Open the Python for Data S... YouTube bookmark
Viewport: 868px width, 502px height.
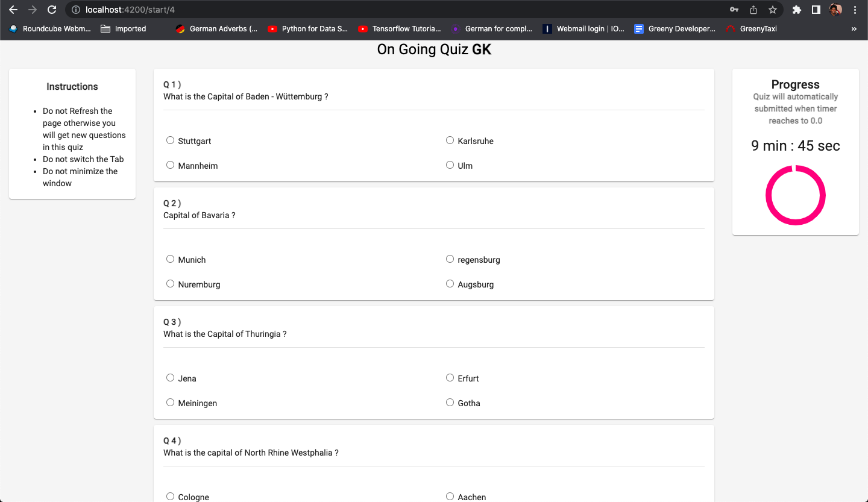click(308, 28)
